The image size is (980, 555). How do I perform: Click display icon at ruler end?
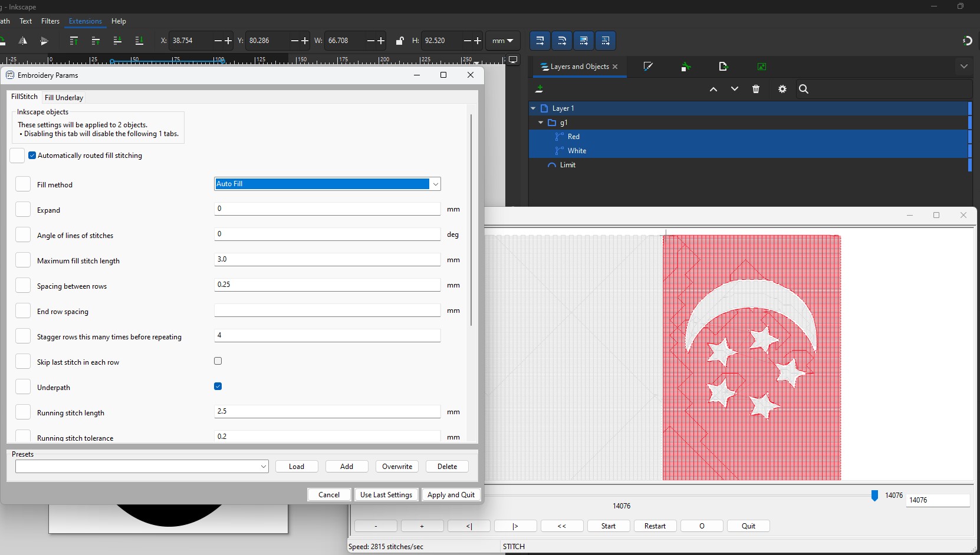pos(513,60)
